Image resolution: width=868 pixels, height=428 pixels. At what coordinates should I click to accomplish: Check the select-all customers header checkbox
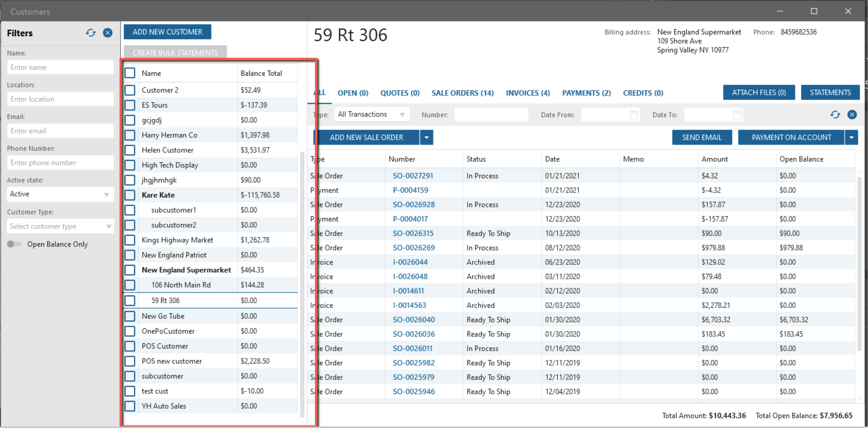(x=130, y=73)
